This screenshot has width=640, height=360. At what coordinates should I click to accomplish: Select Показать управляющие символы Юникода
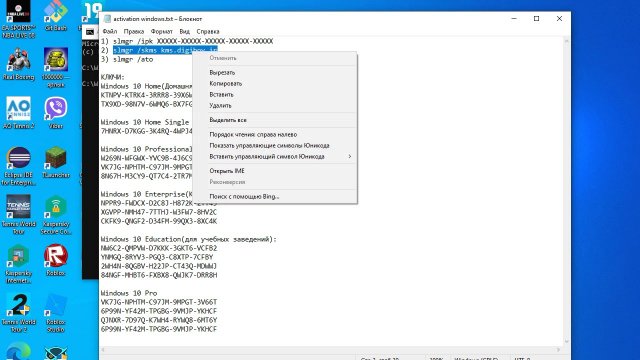click(x=275, y=146)
